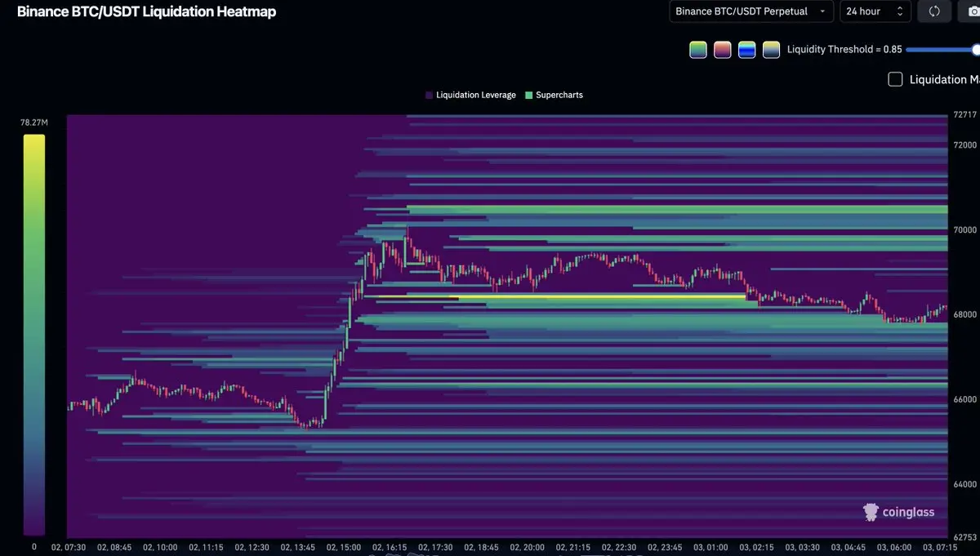Screen dimensions: 980x556
Task: Click the 72717 top price label
Action: pos(964,115)
